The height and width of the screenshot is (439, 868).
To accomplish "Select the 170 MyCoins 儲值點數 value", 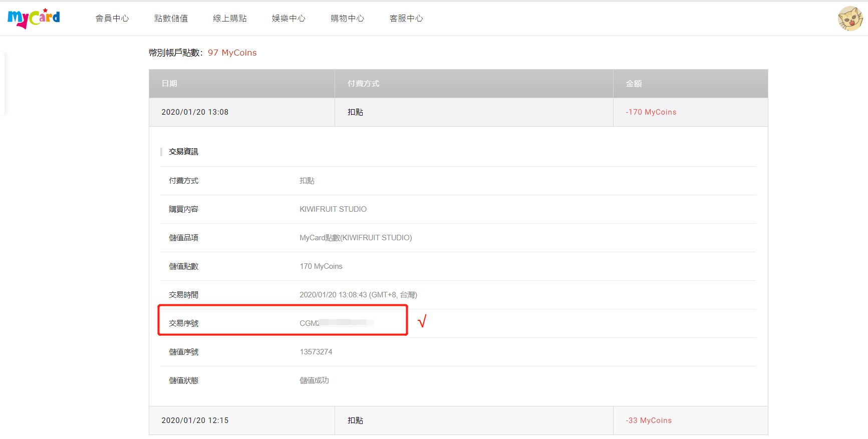I will point(321,266).
